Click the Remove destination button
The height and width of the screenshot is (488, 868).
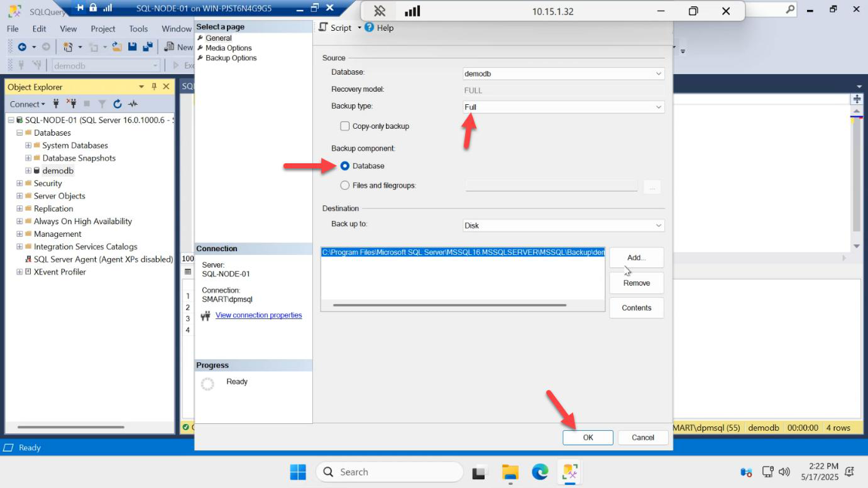pos(637,283)
